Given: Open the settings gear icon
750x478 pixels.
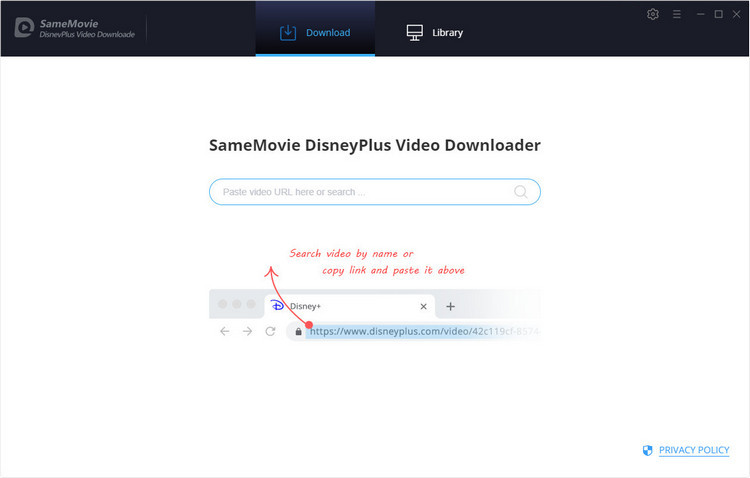Looking at the screenshot, I should click(652, 14).
